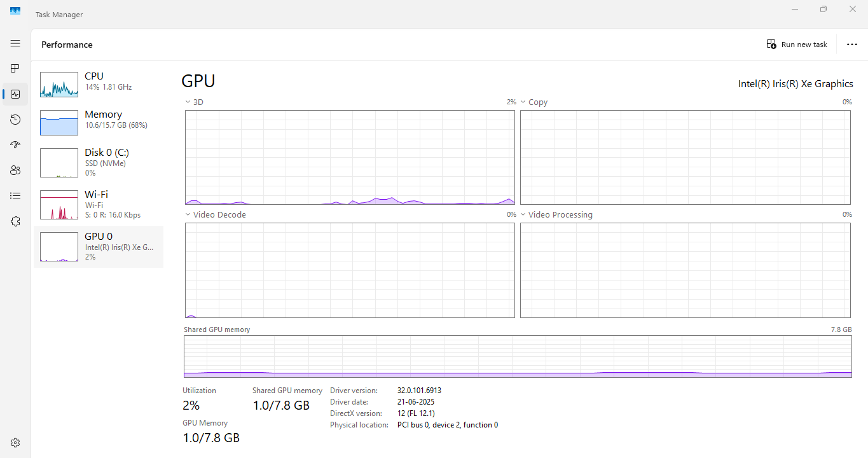Open Task Manager Settings gear icon

coord(15,443)
